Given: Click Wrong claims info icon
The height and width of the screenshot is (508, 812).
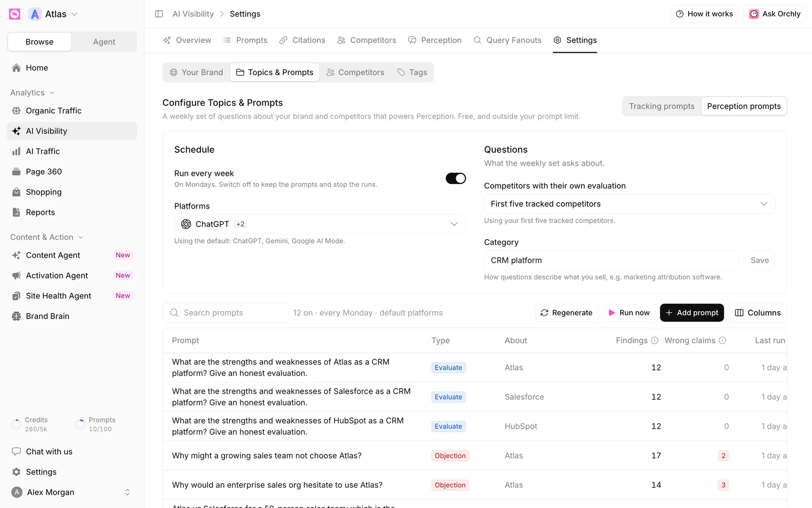Looking at the screenshot, I should point(723,340).
